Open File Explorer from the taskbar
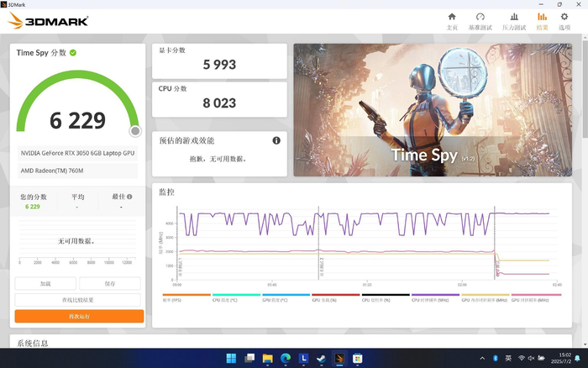The image size is (588, 368). pos(267,358)
